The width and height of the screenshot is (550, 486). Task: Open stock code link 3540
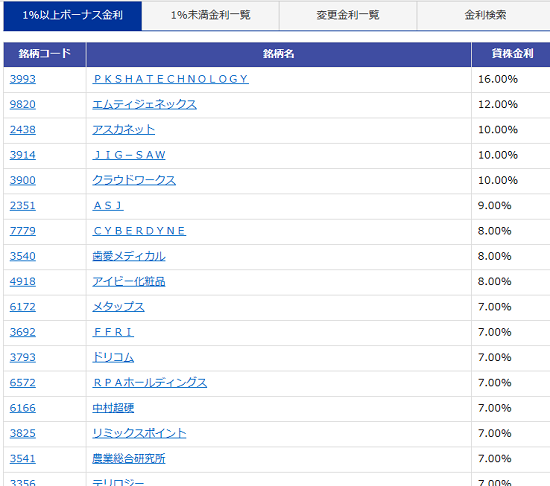click(x=23, y=256)
